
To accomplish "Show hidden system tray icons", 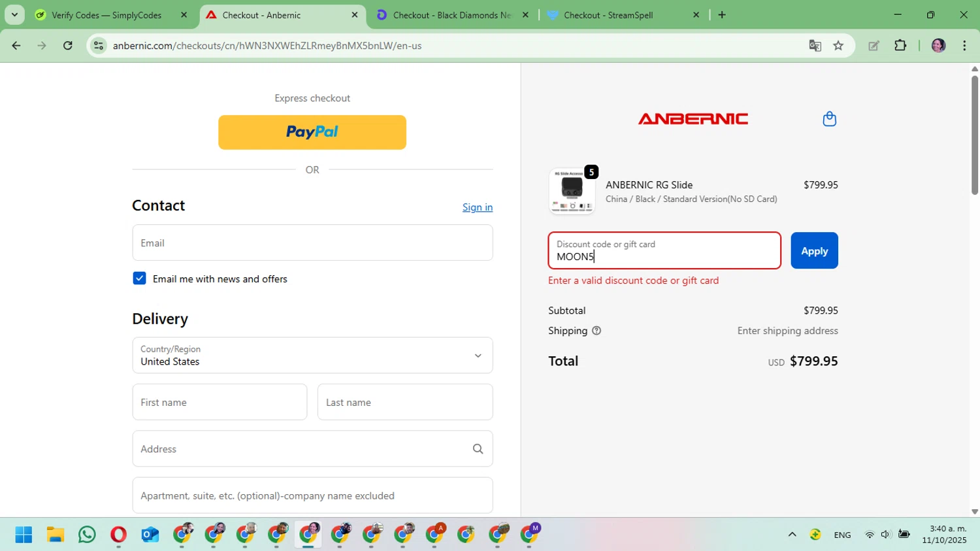I will [792, 535].
